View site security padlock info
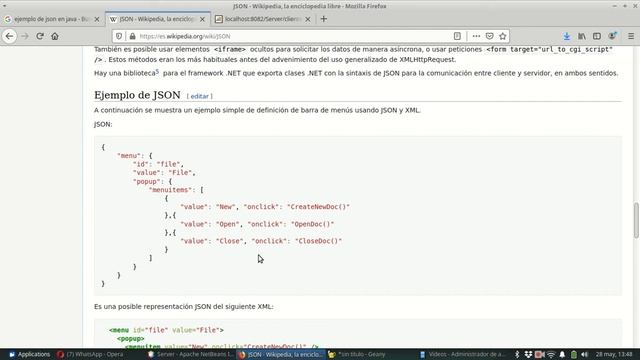The image size is (640, 360). click(132, 36)
